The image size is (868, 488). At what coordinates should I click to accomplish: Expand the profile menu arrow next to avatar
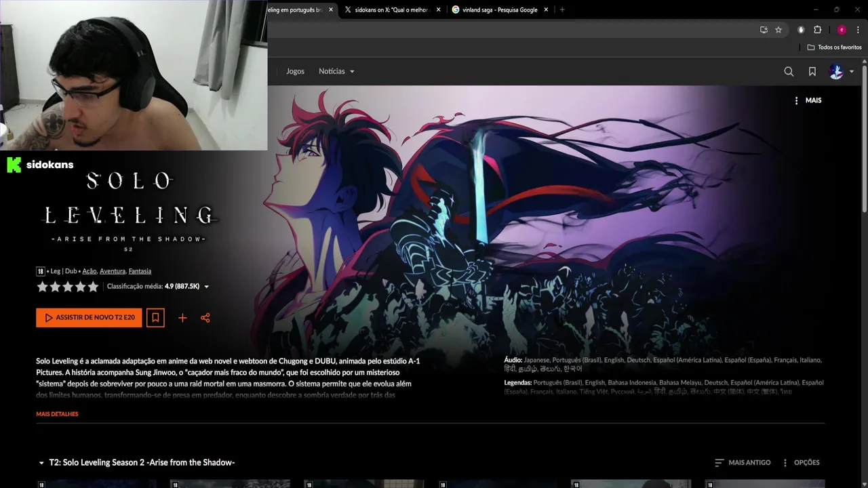[852, 72]
